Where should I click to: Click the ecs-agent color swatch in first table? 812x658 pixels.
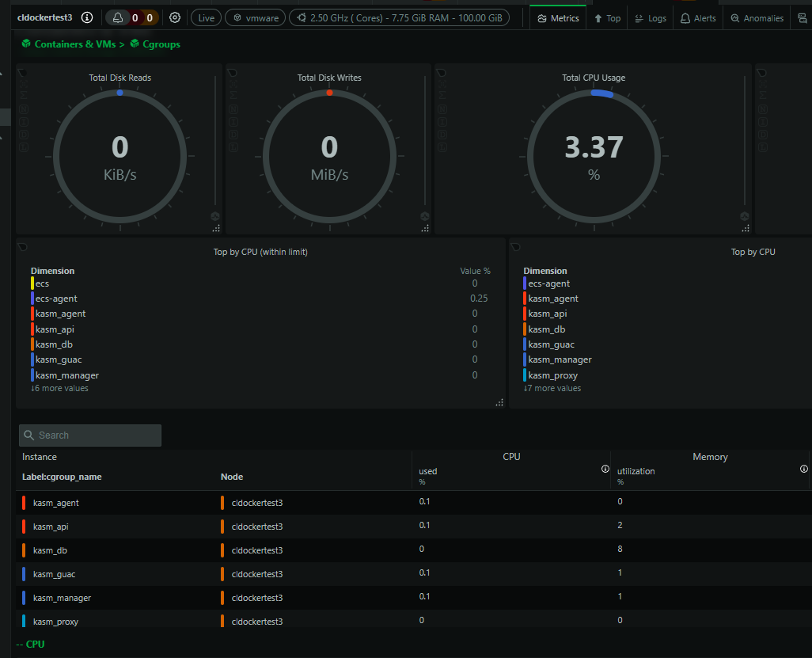tap(32, 299)
